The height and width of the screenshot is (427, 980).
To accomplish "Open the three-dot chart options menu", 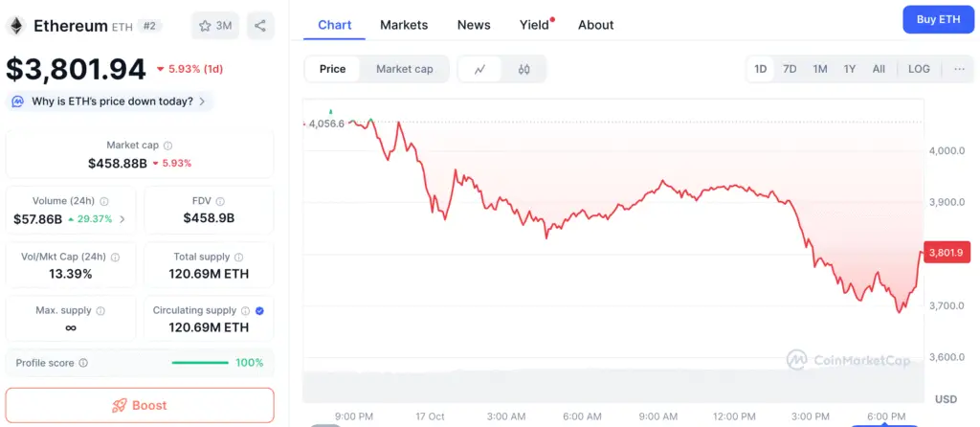I will tap(959, 69).
